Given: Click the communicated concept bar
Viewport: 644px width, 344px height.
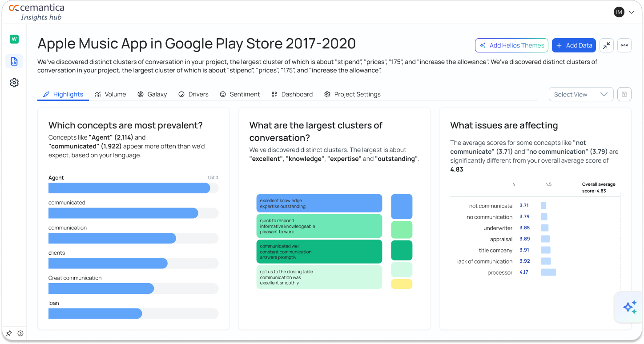Looking at the screenshot, I should 133,213.
